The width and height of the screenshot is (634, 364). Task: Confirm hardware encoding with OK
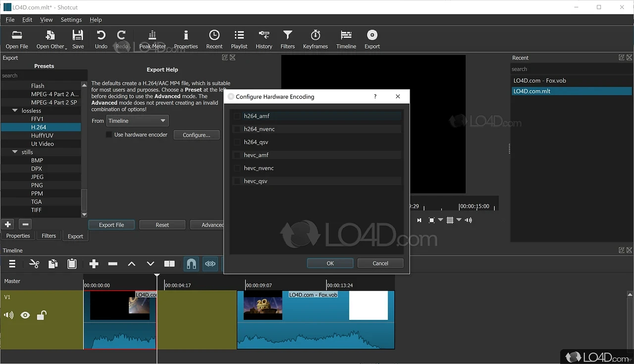[x=330, y=263]
